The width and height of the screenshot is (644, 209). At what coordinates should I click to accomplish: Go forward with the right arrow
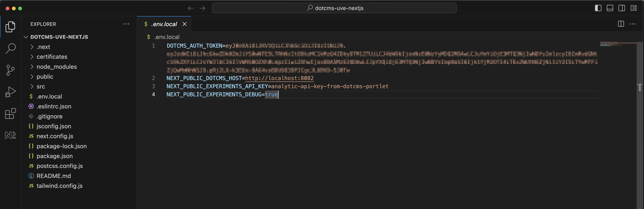click(202, 8)
